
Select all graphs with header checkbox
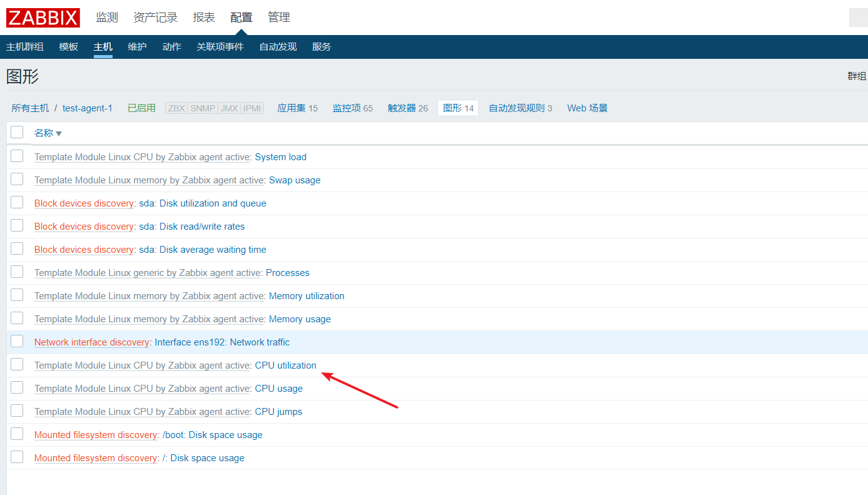[17, 132]
